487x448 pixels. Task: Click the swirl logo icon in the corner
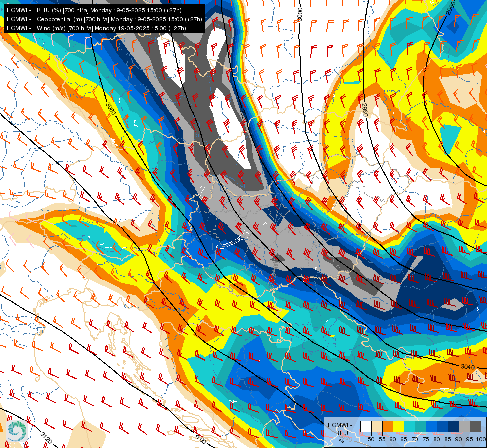(x=17, y=431)
